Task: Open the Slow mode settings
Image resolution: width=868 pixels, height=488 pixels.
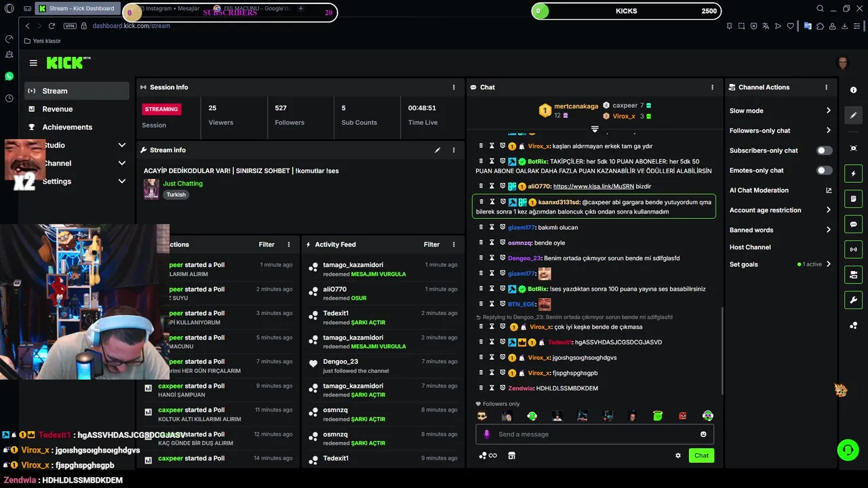Action: click(x=780, y=110)
